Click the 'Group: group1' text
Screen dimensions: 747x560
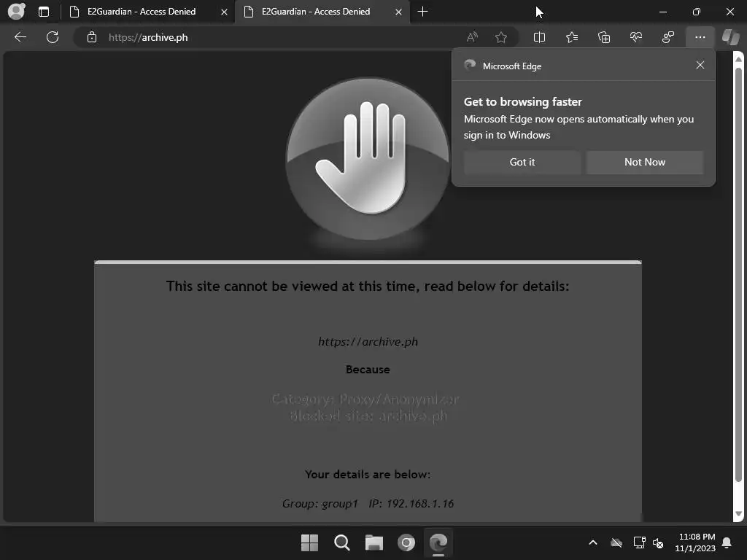point(320,504)
